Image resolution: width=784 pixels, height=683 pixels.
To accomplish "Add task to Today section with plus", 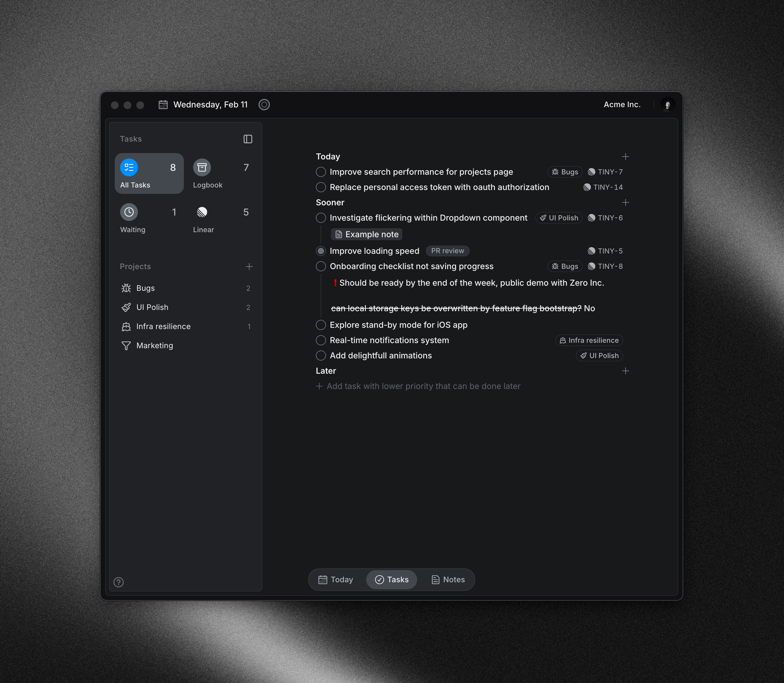I will (625, 157).
